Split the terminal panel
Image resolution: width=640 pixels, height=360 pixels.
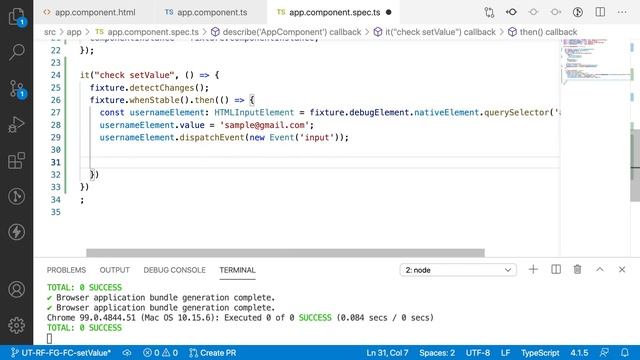(556, 269)
